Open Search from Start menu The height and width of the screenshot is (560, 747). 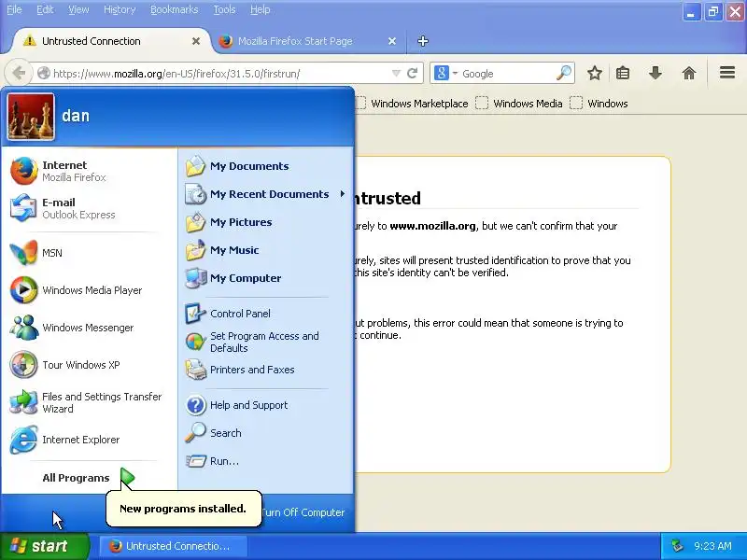(x=266, y=433)
